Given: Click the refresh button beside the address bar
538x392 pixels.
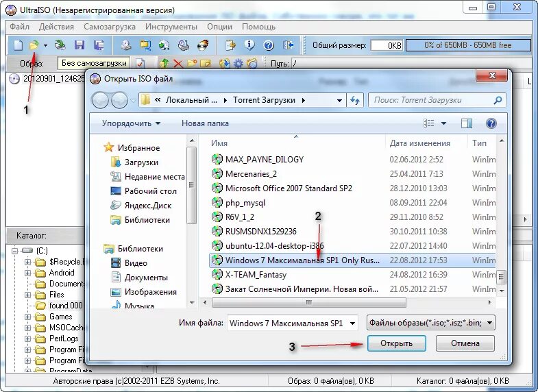Looking at the screenshot, I should tap(355, 100).
